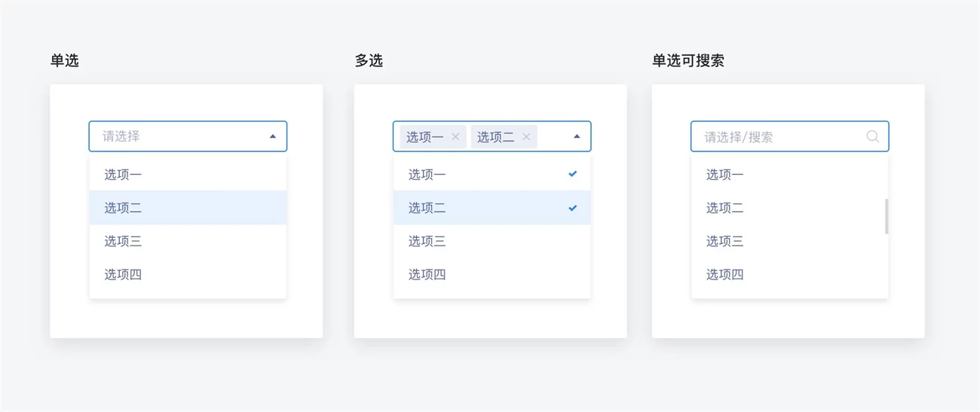This screenshot has width=980, height=412.
Task: Uncheck 选项二 checkmark in multi-select list
Action: [x=573, y=207]
